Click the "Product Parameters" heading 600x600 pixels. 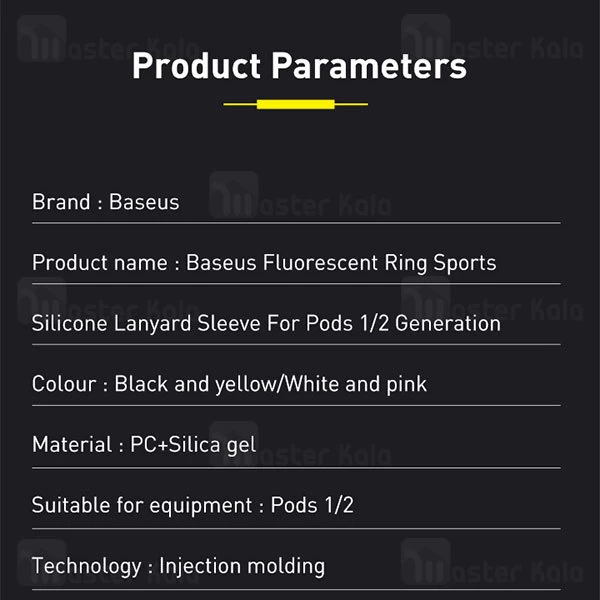click(299, 66)
